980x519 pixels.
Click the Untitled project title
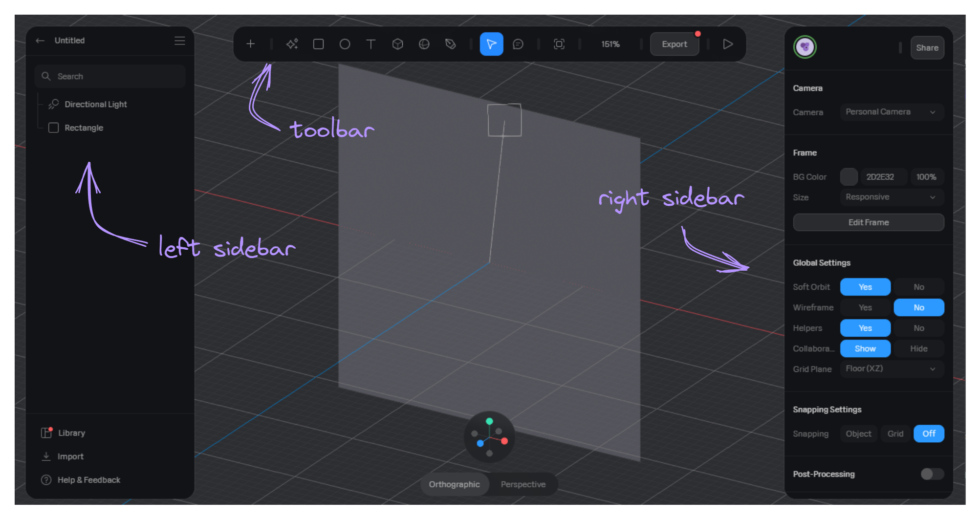69,41
